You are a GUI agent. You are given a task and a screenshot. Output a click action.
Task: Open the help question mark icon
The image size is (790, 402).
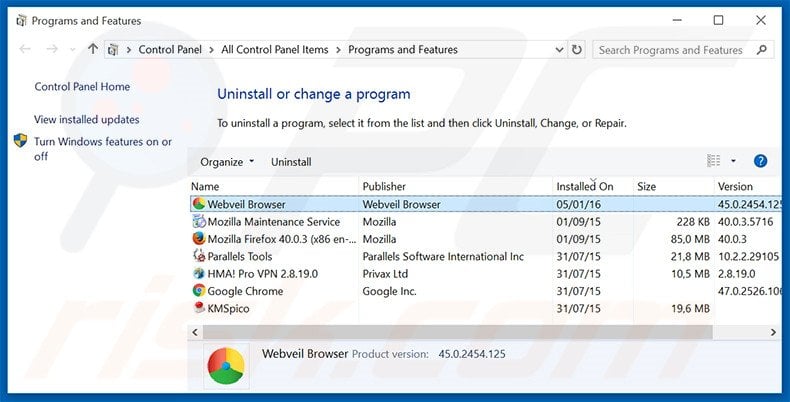(760, 161)
